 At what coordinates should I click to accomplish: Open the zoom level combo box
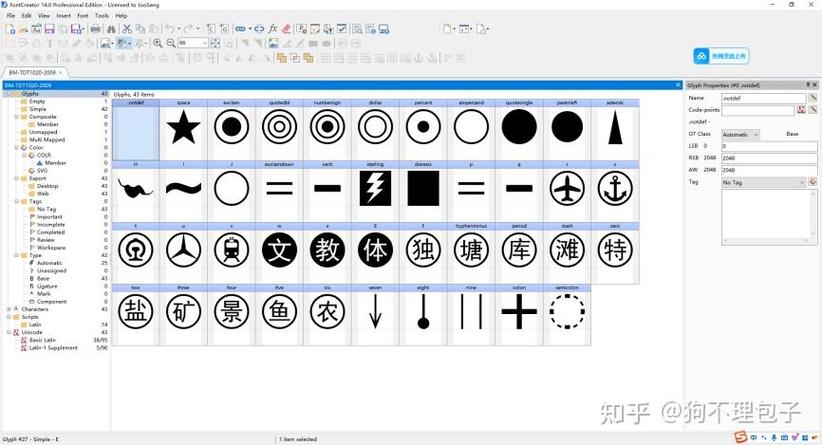point(192,43)
